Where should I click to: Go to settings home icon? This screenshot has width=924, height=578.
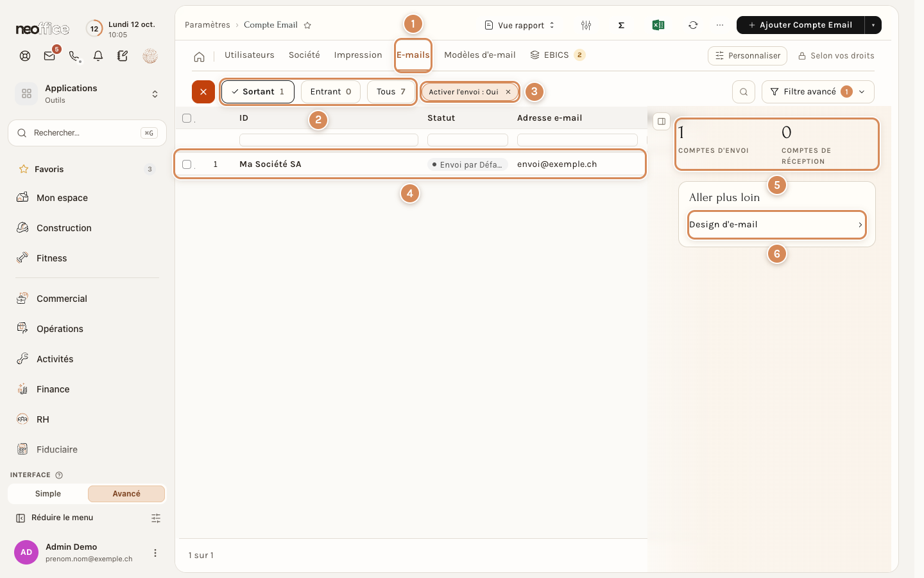click(x=200, y=57)
